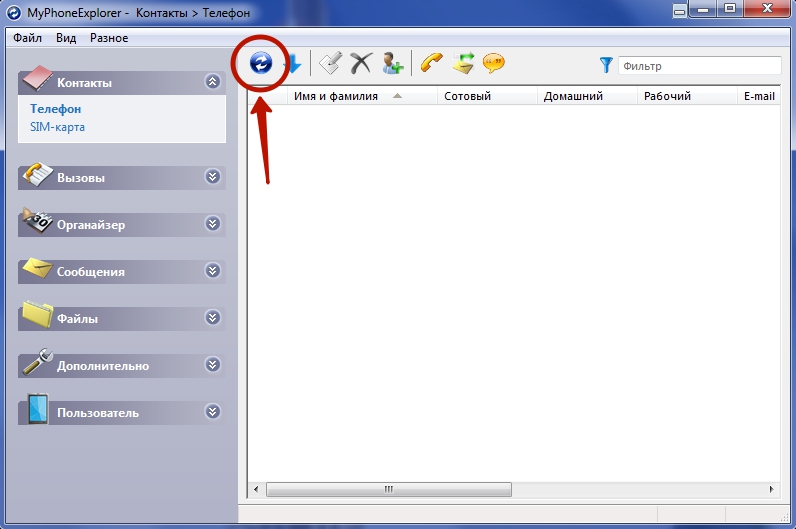Screen dimensions: 796x529
Task: Select Телефон under Контакты
Action: pos(55,109)
